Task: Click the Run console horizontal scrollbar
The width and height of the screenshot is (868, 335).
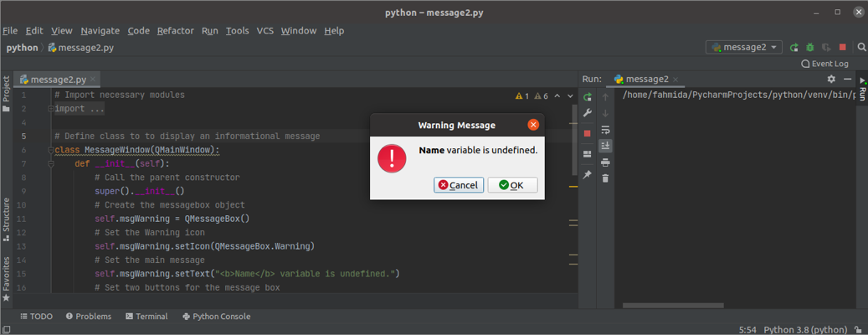Action: pyautogui.click(x=672, y=306)
